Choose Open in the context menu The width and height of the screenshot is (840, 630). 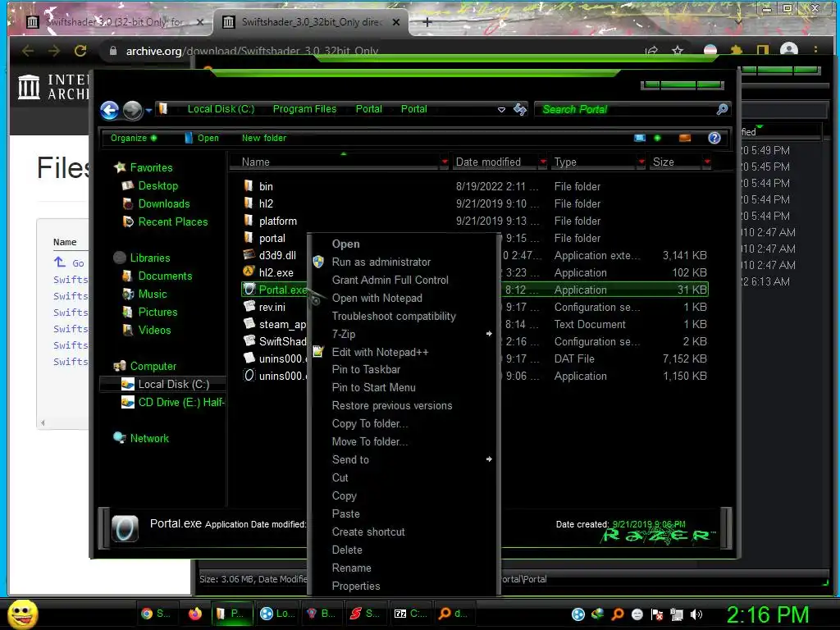tap(345, 244)
